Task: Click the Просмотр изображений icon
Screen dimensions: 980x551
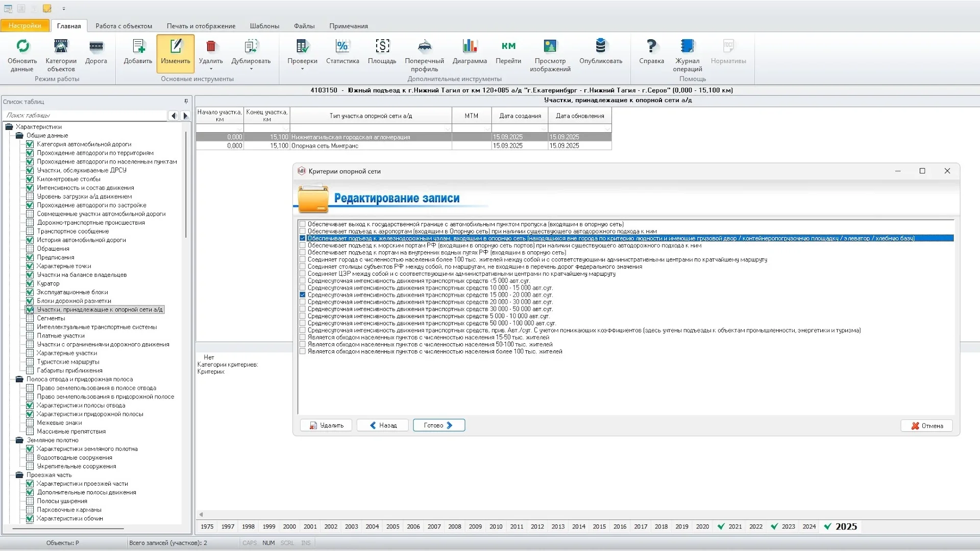Action: click(550, 46)
